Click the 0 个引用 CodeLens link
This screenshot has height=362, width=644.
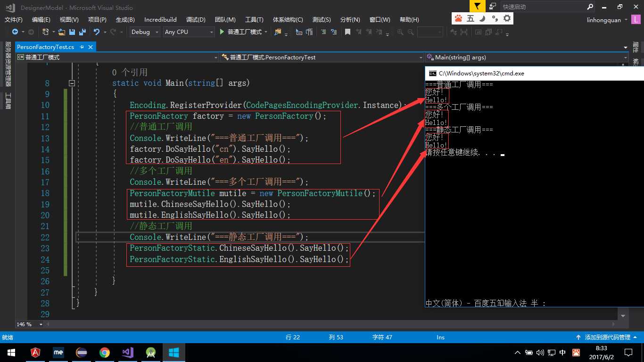(130, 72)
